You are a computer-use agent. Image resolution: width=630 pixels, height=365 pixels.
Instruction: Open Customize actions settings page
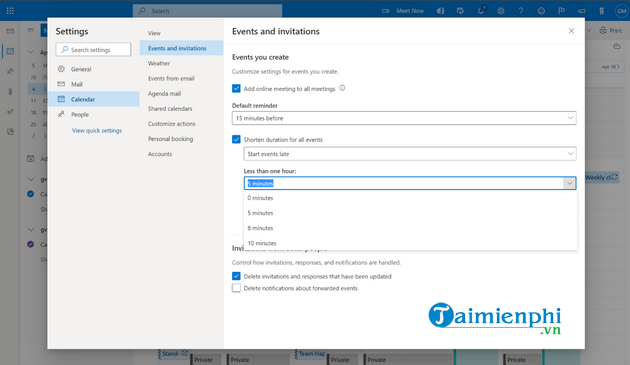click(181, 123)
